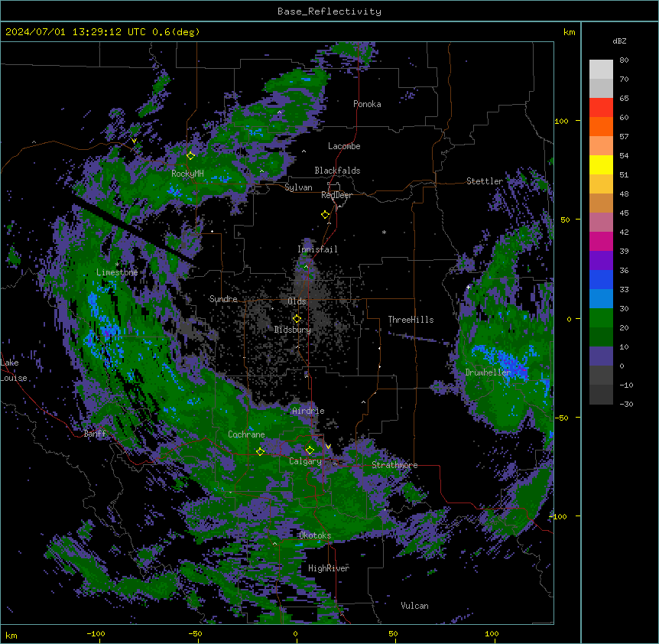Screen dimensions: 659x644
Task: Click the RockyMH label
Action: pyautogui.click(x=187, y=174)
